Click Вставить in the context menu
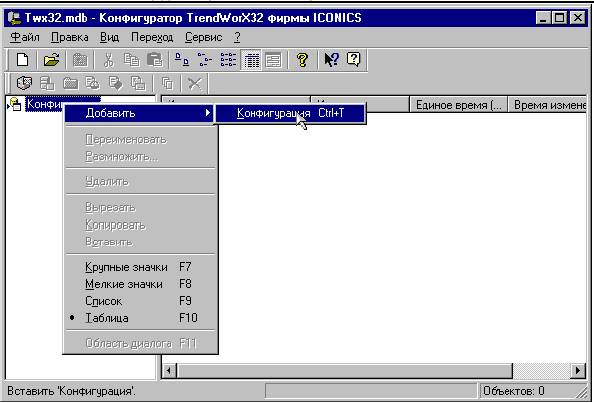594x403 pixels. point(140,242)
